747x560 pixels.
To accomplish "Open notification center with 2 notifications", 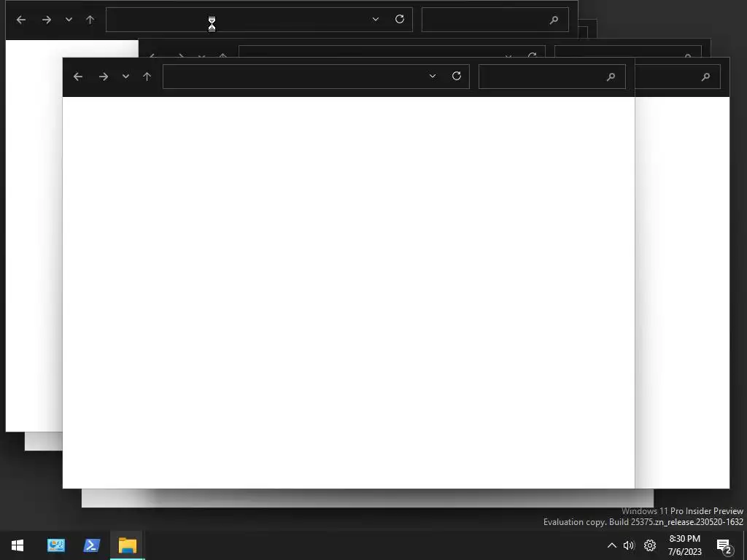I will click(x=724, y=546).
